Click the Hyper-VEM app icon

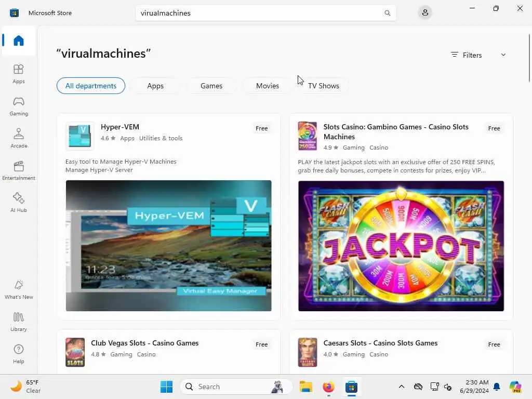[79, 136]
